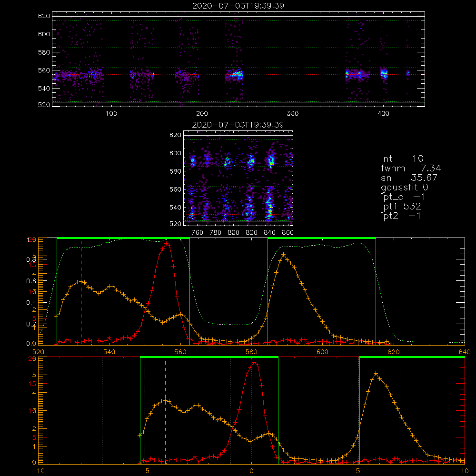Click x-axis label 0 on bottom plot
476x476 pixels.
251,471
